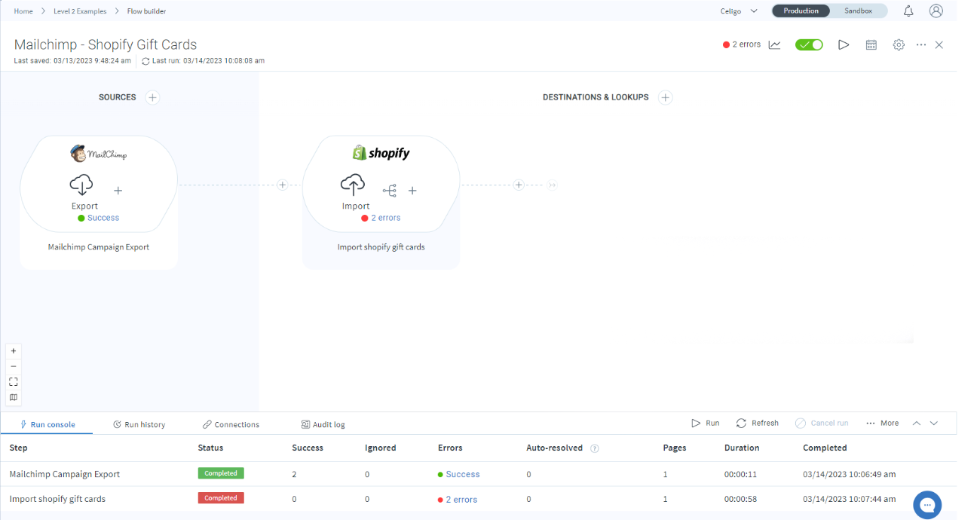Viewport: 980px width, 520px height.
Task: Switch to the Run history tab
Action: click(144, 424)
